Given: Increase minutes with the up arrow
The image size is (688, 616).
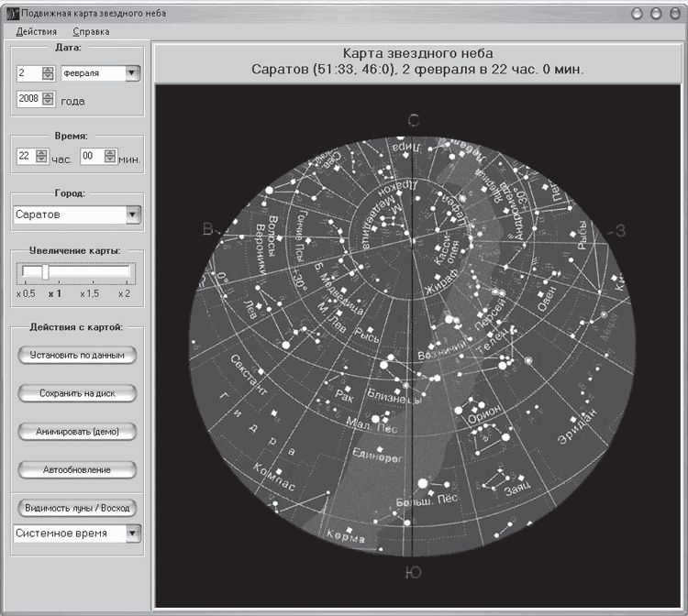Looking at the screenshot, I should pyautogui.click(x=111, y=152).
